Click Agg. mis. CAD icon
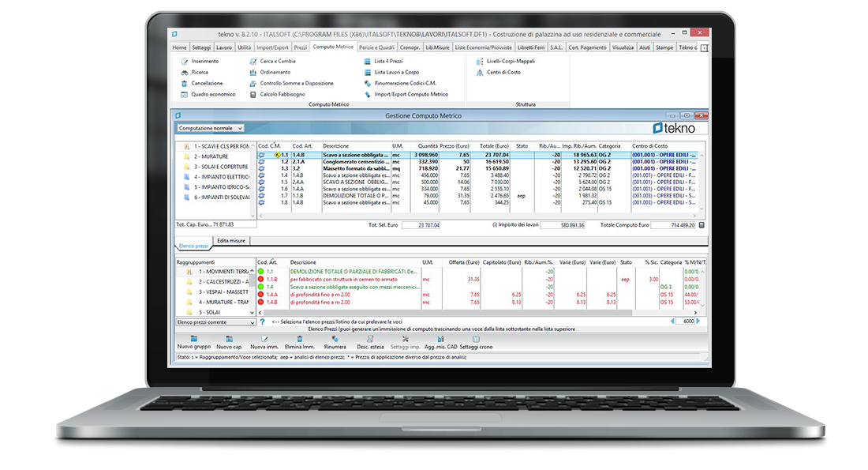Image resolution: width=868 pixels, height=470 pixels. tap(440, 339)
